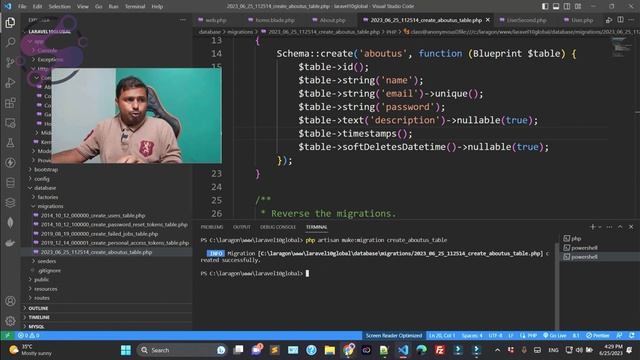Open the MongoDB leaf icon

pyautogui.click(x=10, y=222)
